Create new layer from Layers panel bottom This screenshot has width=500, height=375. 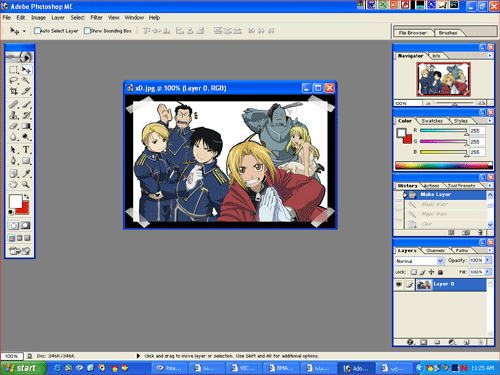(x=466, y=342)
